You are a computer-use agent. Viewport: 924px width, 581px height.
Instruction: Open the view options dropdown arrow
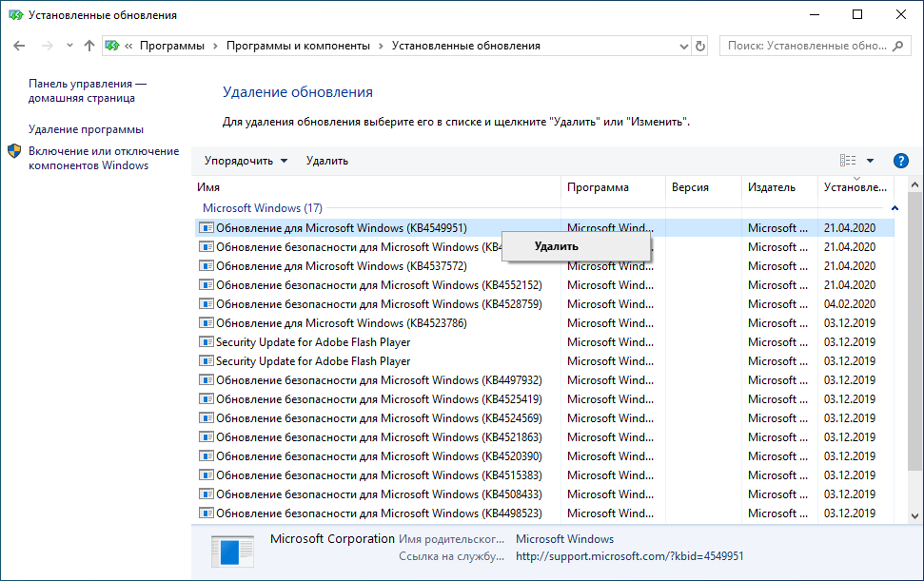[870, 161]
